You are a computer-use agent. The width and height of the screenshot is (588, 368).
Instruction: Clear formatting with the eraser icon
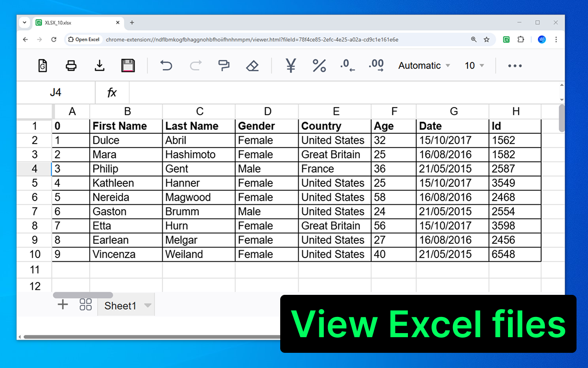tap(252, 66)
